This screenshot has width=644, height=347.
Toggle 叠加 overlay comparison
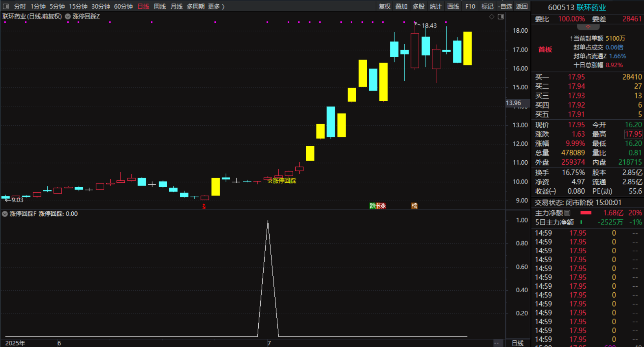coord(401,6)
